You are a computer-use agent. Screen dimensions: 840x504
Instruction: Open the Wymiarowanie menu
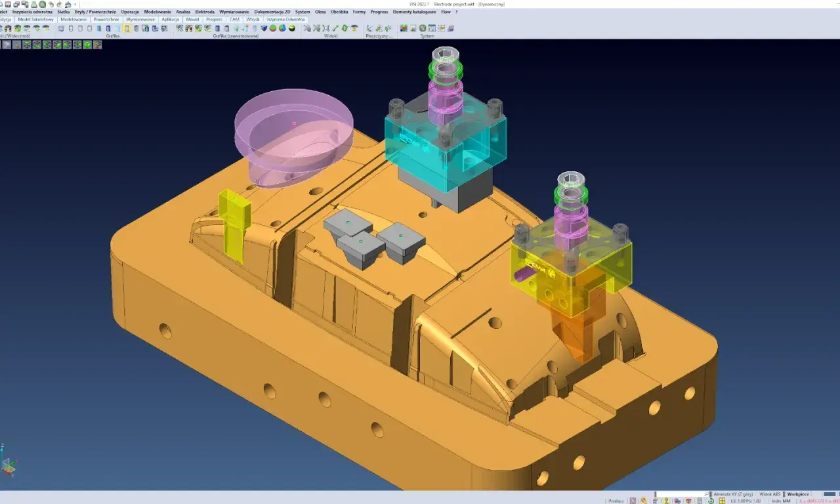tap(234, 12)
